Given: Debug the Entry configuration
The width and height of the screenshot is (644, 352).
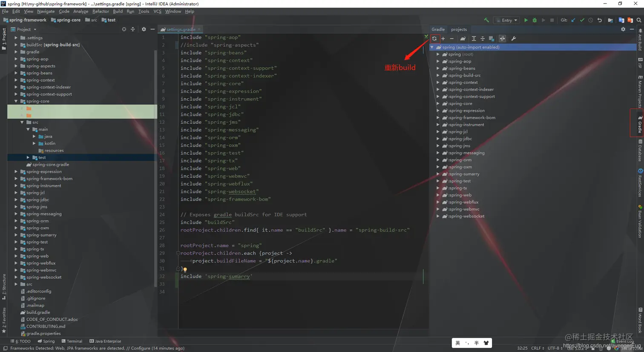Looking at the screenshot, I should coord(535,20).
